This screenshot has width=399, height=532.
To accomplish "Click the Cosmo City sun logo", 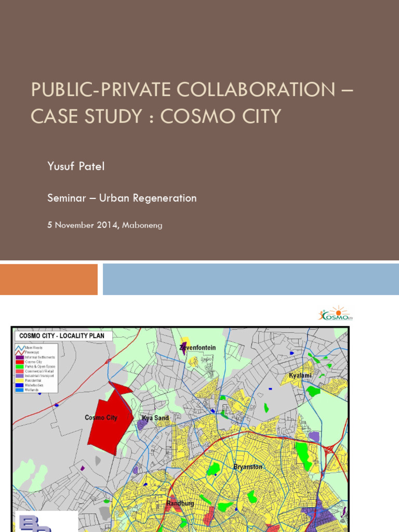I will [336, 313].
